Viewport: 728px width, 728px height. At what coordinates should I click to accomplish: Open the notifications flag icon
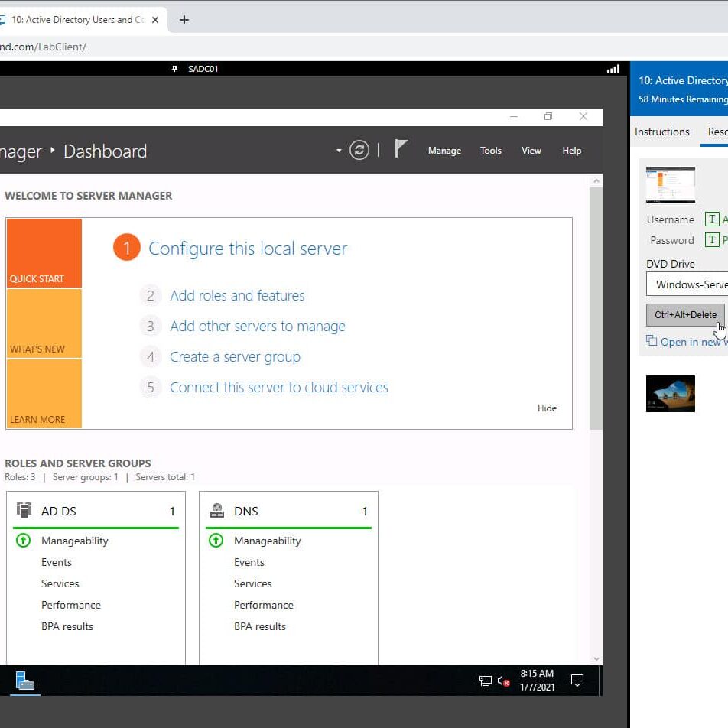tap(401, 149)
